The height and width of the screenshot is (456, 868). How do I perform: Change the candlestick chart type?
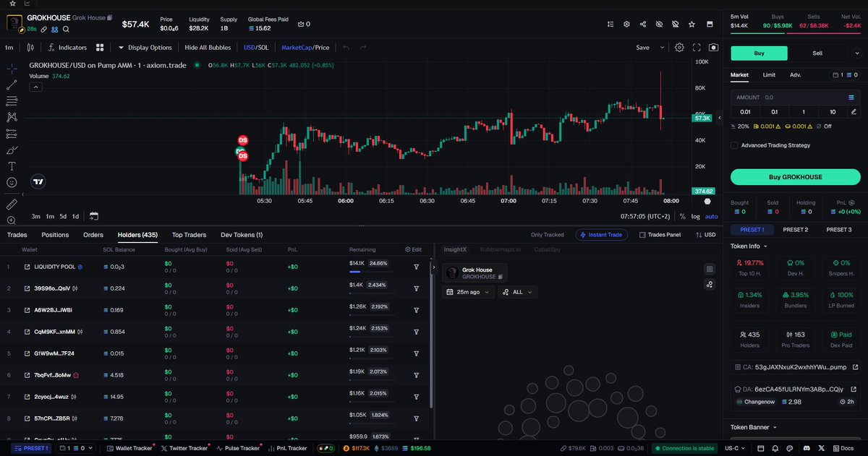(x=30, y=48)
